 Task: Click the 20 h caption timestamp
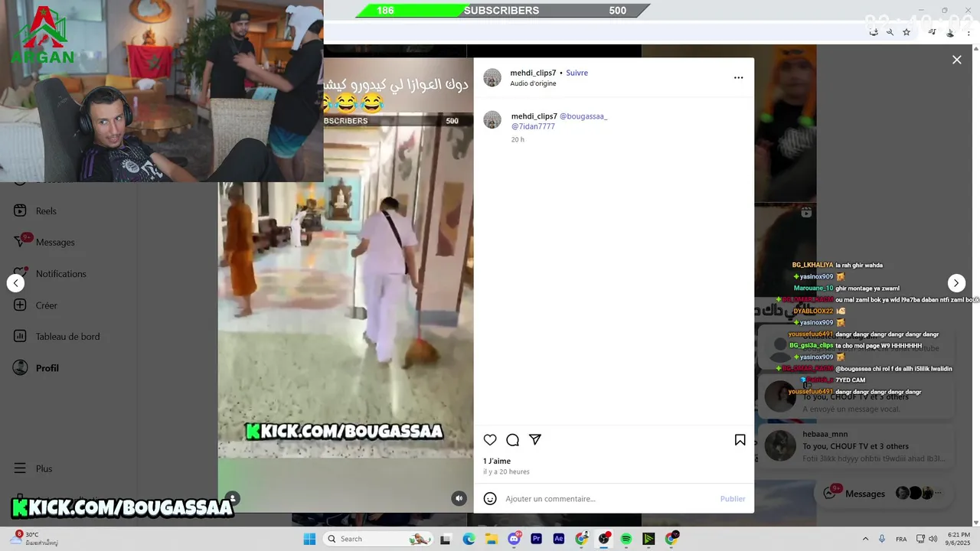click(518, 140)
